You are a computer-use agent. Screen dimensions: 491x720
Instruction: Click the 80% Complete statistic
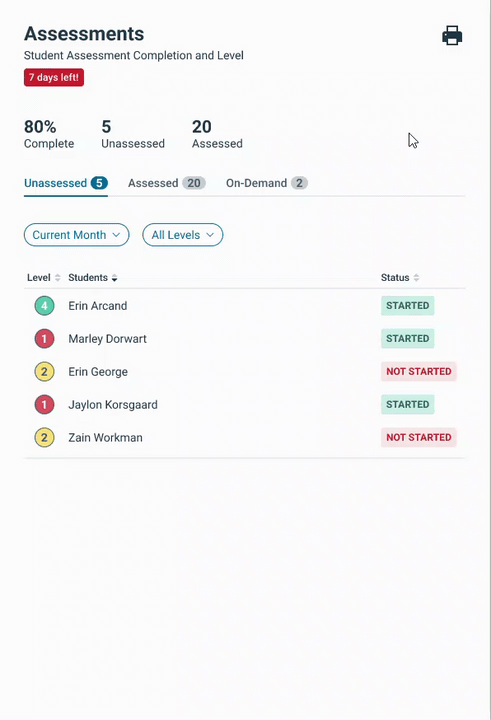coord(49,134)
